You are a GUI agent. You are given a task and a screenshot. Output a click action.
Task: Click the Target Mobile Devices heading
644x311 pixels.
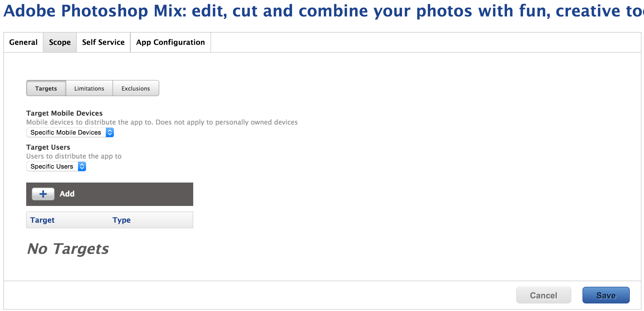[64, 113]
